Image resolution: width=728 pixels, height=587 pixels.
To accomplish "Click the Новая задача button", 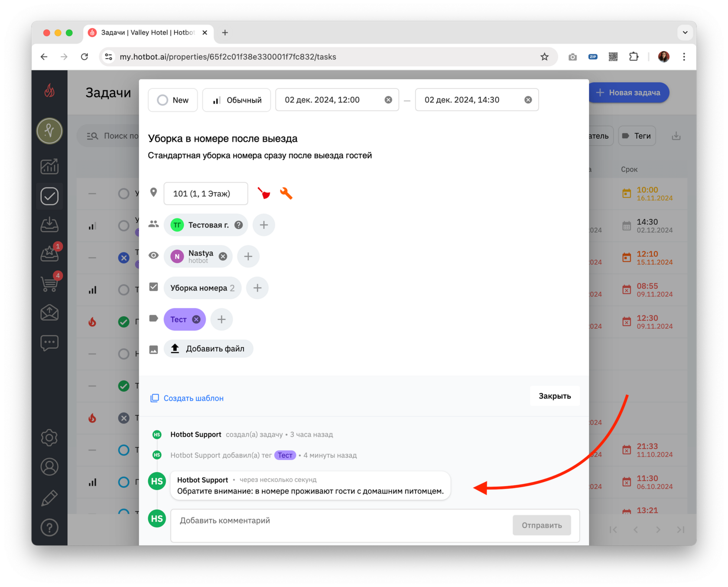I will click(628, 93).
